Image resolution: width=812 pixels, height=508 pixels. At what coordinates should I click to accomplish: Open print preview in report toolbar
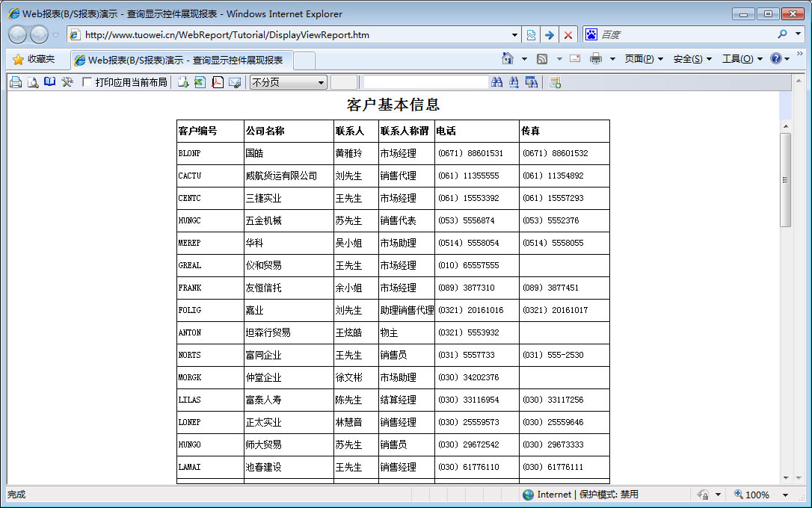pyautogui.click(x=33, y=82)
